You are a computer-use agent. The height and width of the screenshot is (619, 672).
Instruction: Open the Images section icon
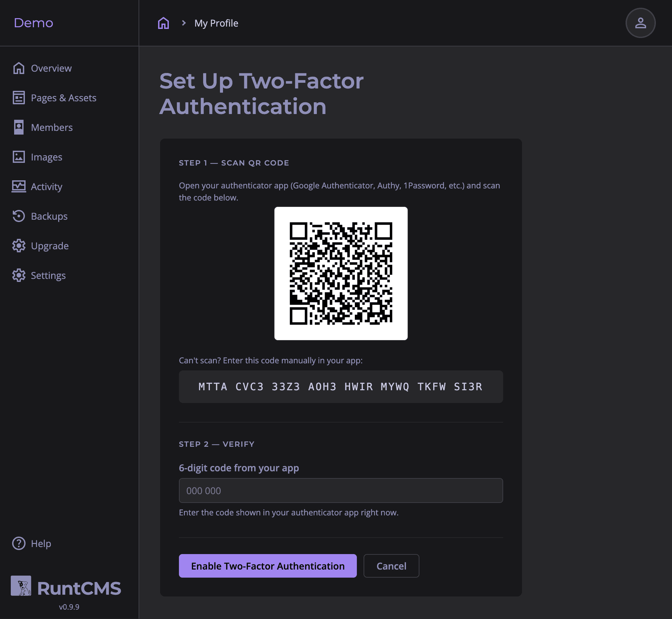point(18,157)
